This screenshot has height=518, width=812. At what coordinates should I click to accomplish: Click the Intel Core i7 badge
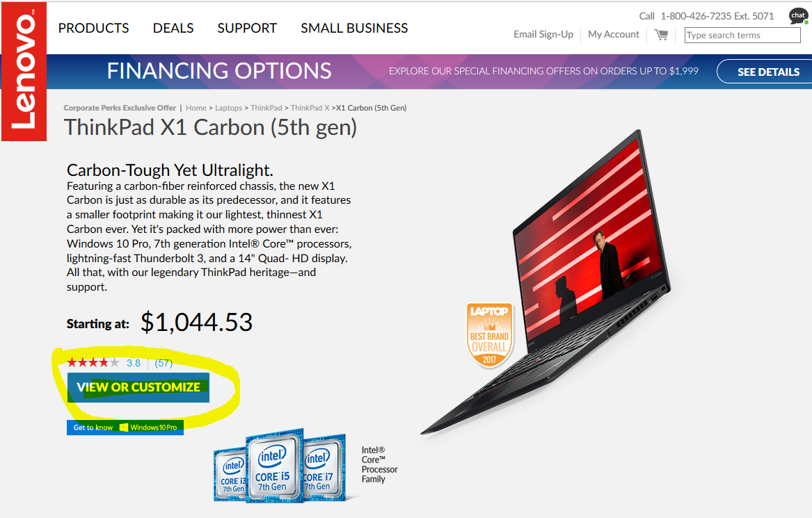point(325,469)
